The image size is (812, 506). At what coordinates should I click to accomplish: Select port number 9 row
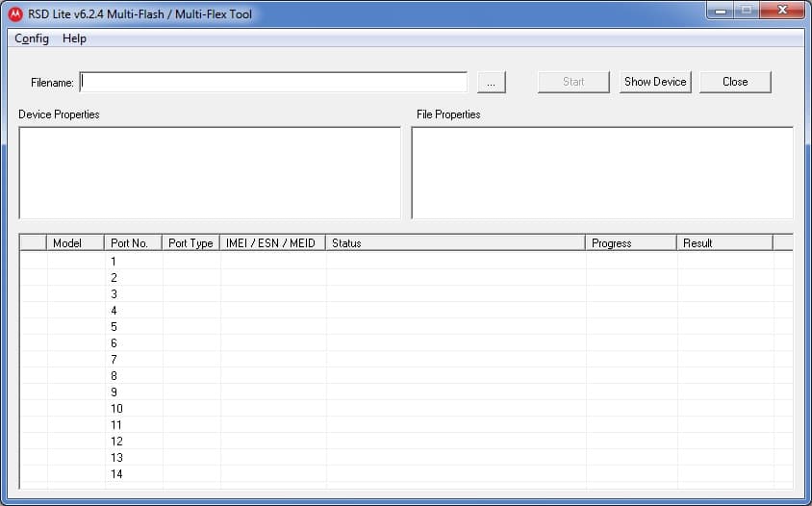[x=406, y=392]
